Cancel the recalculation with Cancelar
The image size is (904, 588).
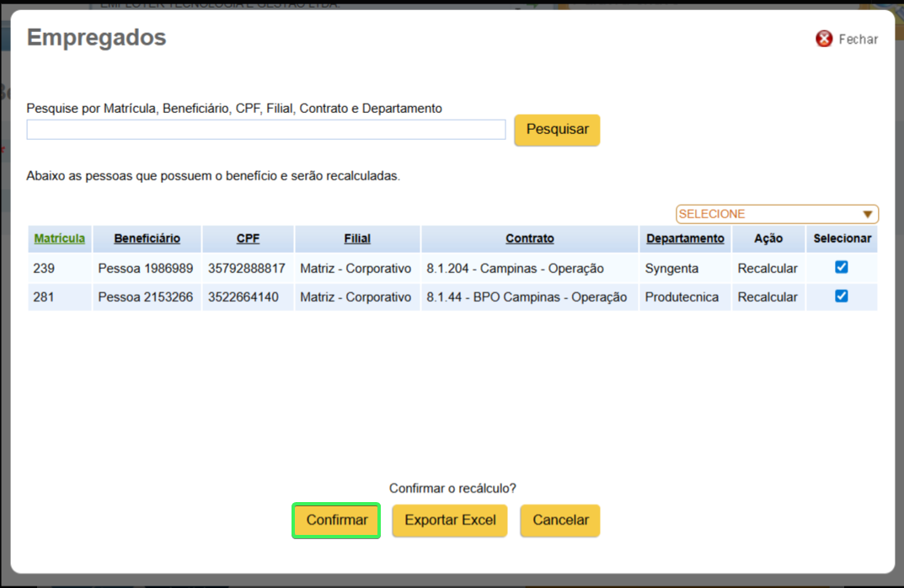(x=560, y=521)
